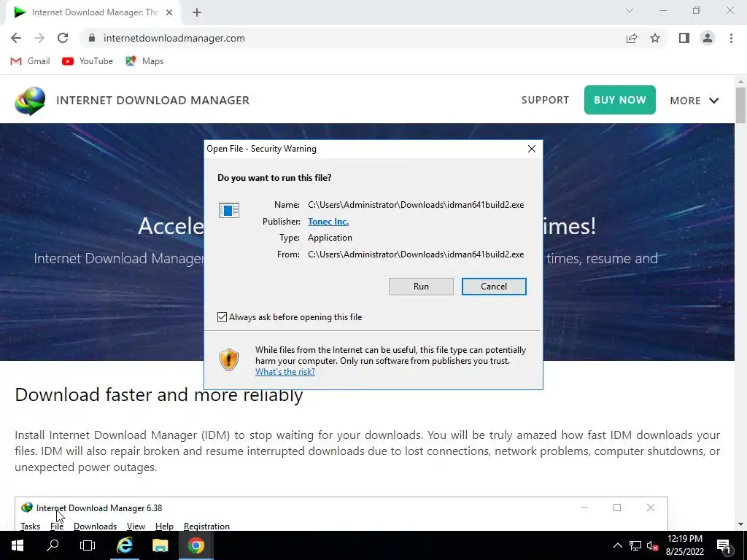Click the scrollbar down arrow
Screen dimensions: 747x560
[x=740, y=524]
